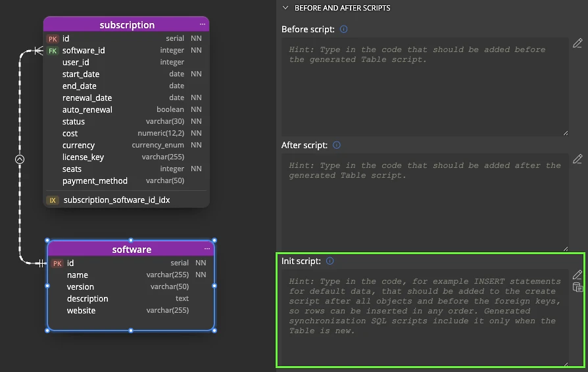Open info tooltip next to After script
The image size is (588, 372).
tap(337, 146)
